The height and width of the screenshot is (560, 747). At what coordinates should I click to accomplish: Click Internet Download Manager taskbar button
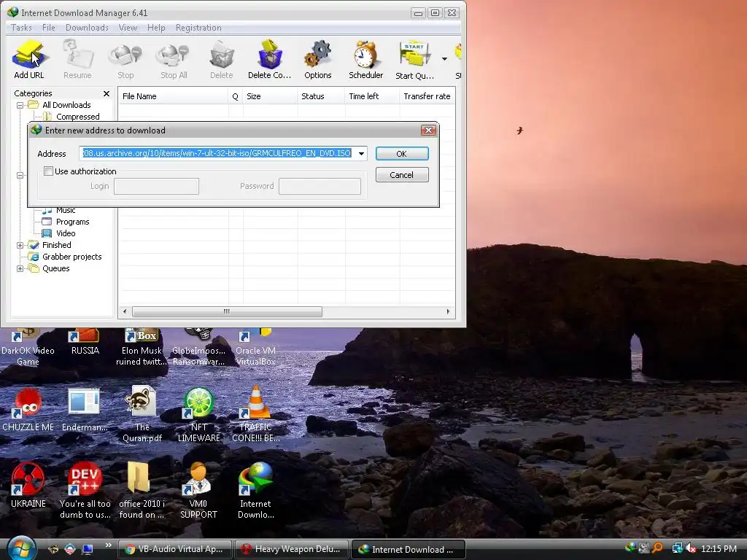point(408,549)
